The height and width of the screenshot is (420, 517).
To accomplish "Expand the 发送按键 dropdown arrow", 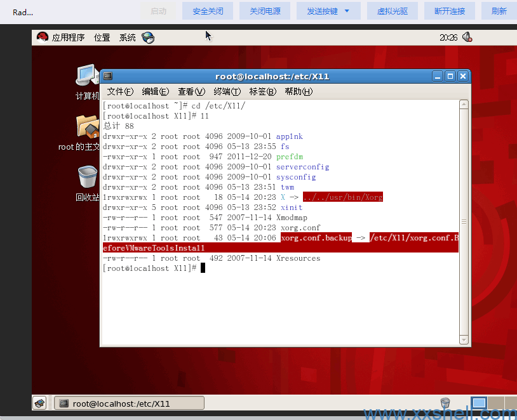I will 347,11.
